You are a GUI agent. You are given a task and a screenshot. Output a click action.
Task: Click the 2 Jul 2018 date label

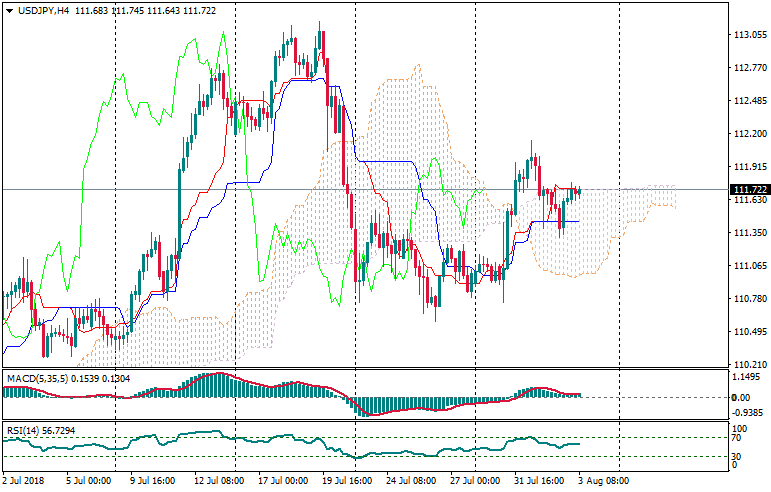25,481
